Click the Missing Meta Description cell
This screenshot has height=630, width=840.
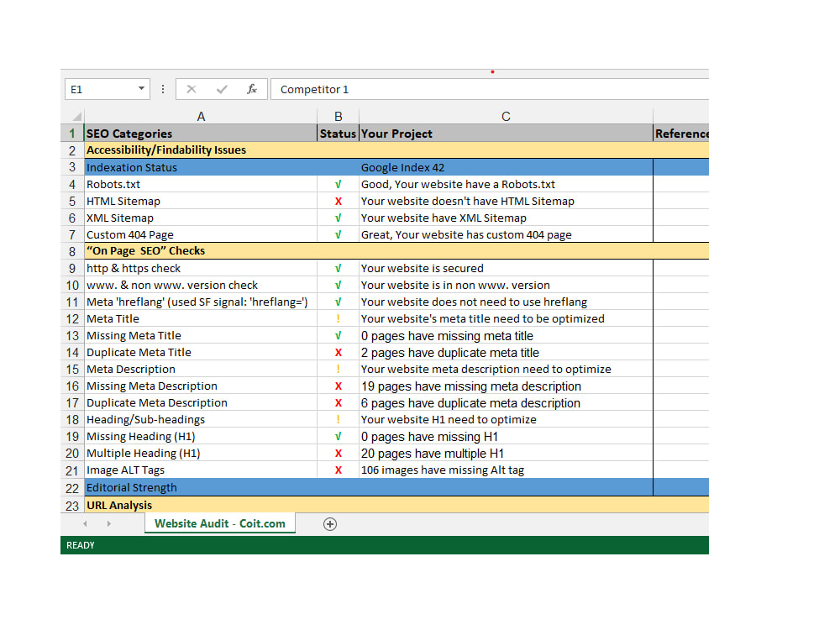click(x=201, y=386)
